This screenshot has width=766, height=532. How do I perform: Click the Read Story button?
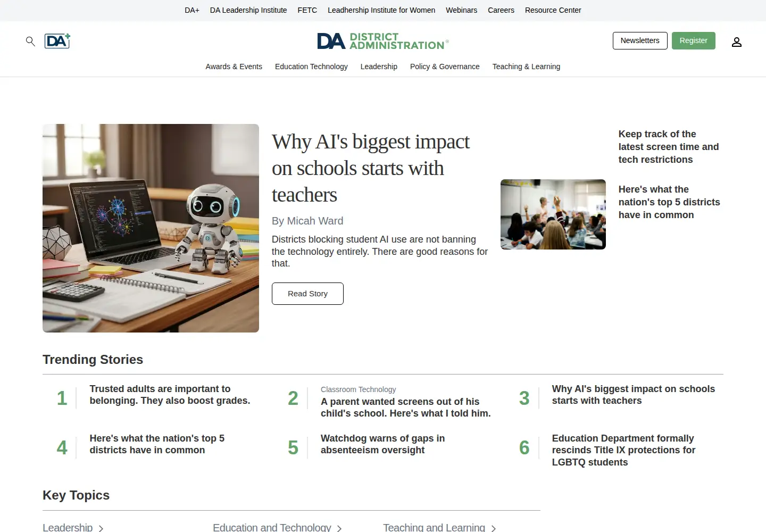click(307, 294)
